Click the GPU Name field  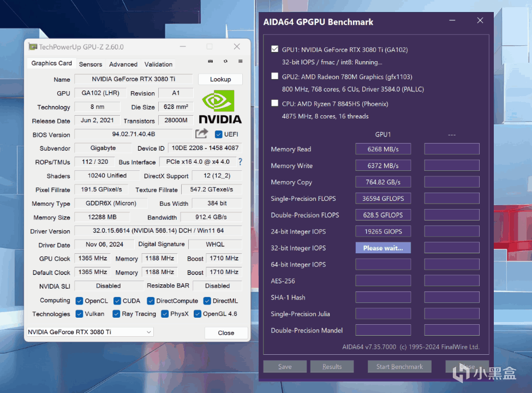(134, 79)
